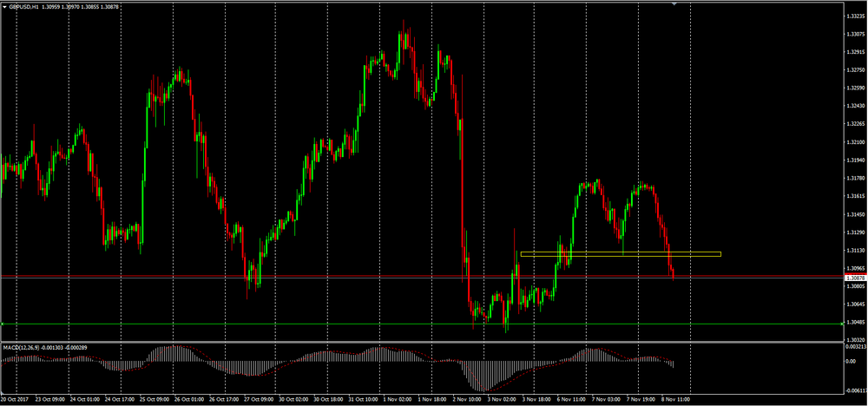This screenshot has height=406, width=868.
Task: Open the one-click trading arrow beside GBPUSD,H1
Action: (x=5, y=7)
